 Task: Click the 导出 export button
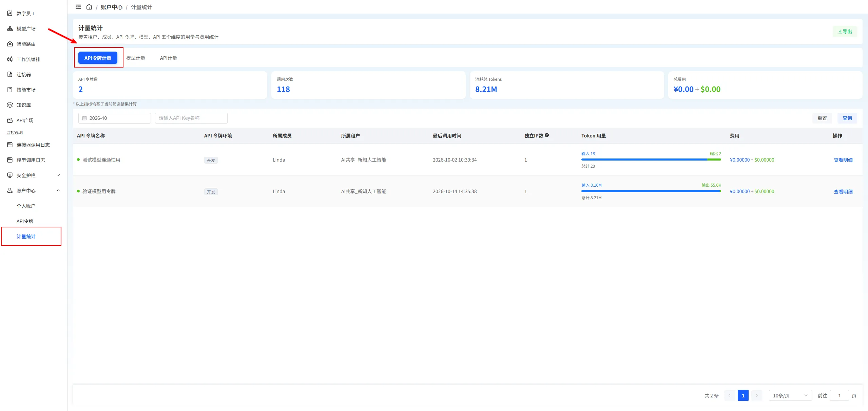845,31
